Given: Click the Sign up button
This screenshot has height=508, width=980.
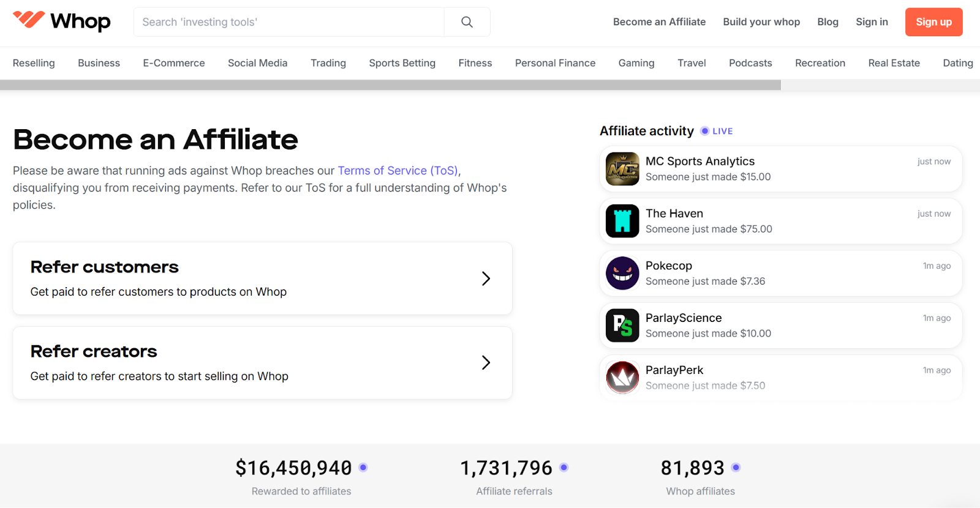Looking at the screenshot, I should (x=933, y=22).
